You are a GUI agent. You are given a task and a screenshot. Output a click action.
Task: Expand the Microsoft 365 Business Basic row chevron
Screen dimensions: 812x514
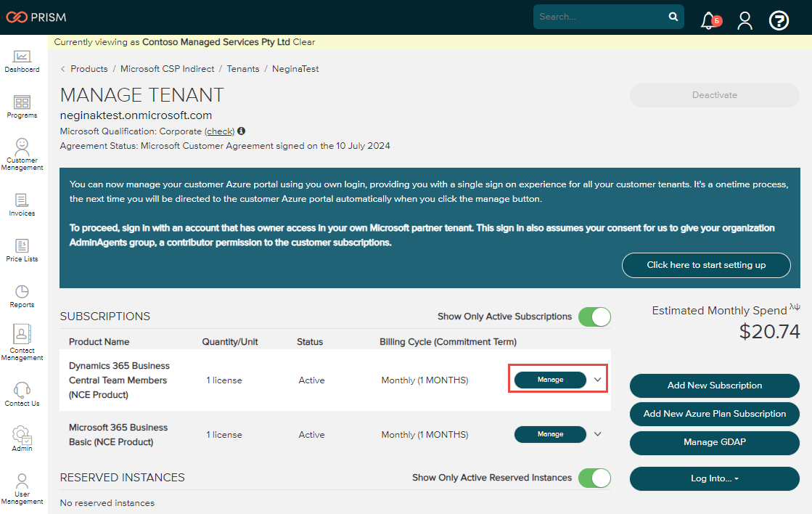coord(598,434)
